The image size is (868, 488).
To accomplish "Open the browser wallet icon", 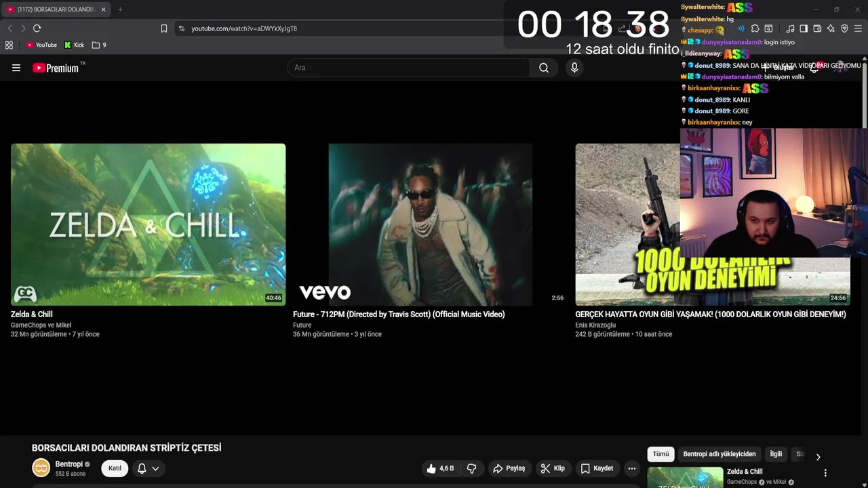I will click(817, 28).
